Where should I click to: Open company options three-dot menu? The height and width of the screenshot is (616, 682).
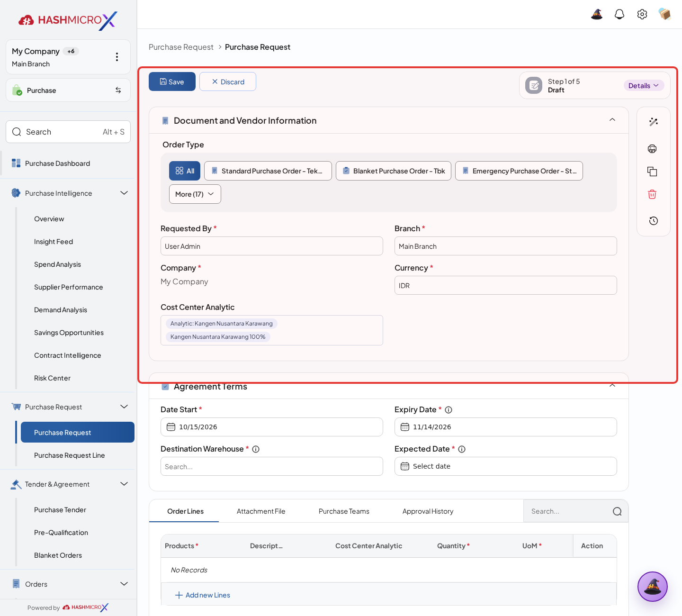[x=117, y=57]
